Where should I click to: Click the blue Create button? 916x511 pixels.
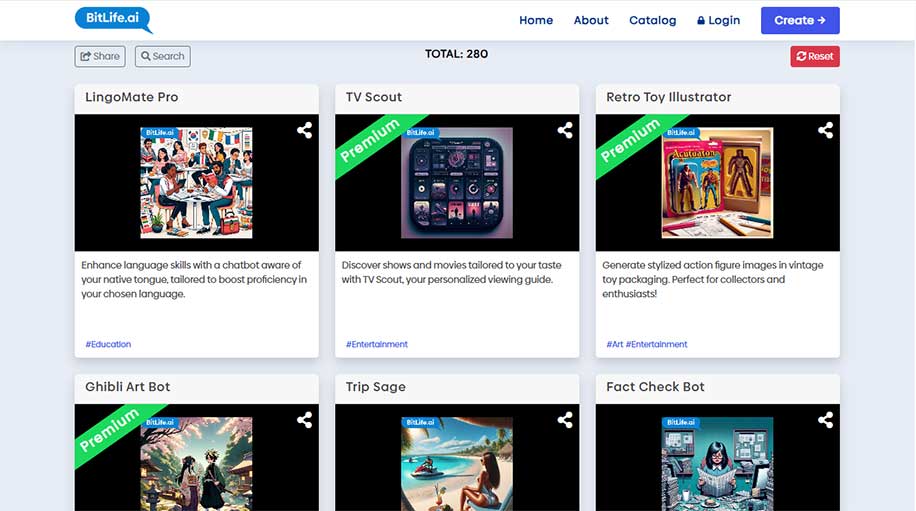pyautogui.click(x=800, y=20)
